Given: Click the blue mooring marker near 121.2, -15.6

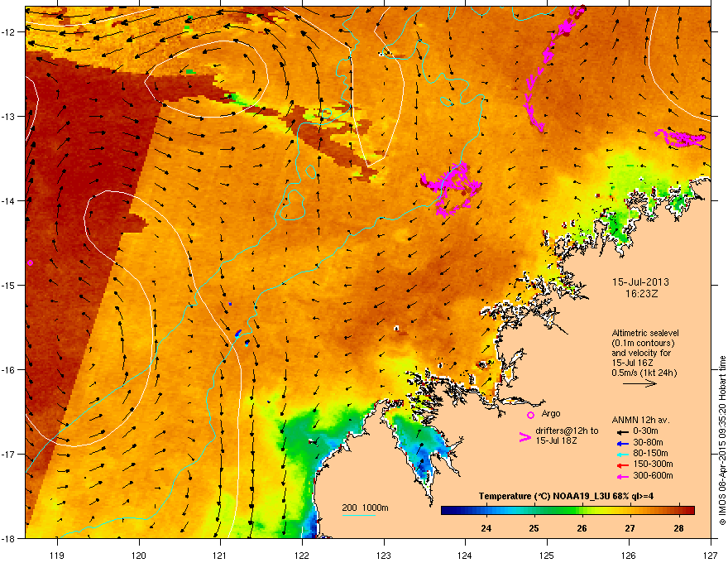Looking at the screenshot, I should (x=238, y=333).
